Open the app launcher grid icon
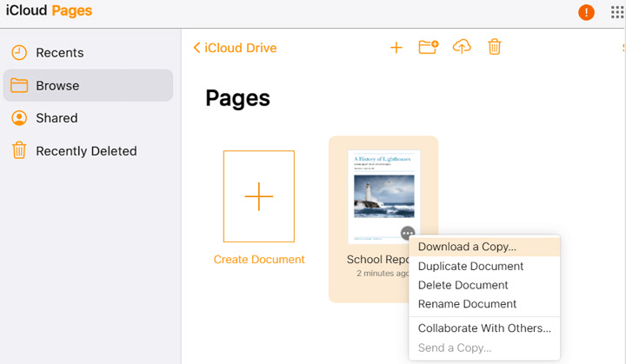The image size is (626, 364). [617, 12]
